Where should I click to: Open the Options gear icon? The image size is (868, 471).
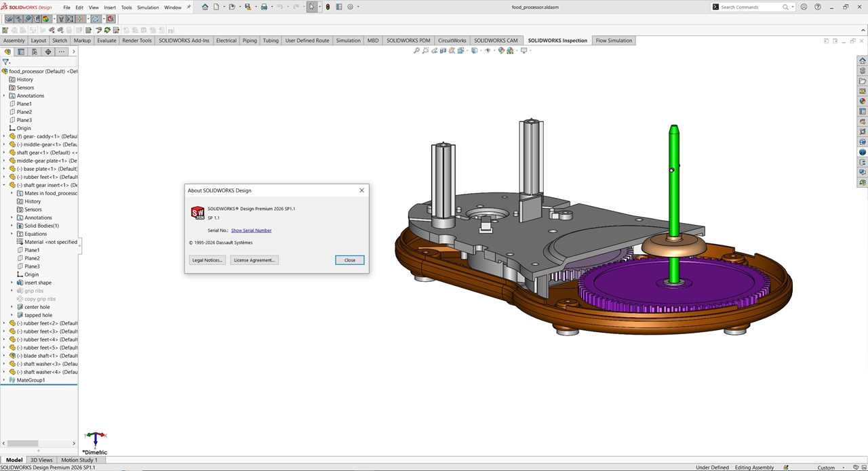(351, 7)
